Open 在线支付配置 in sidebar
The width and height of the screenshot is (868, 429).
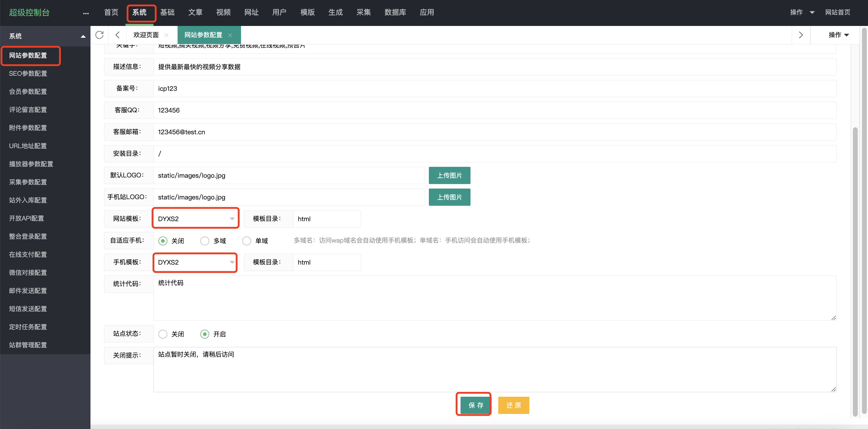coord(28,254)
